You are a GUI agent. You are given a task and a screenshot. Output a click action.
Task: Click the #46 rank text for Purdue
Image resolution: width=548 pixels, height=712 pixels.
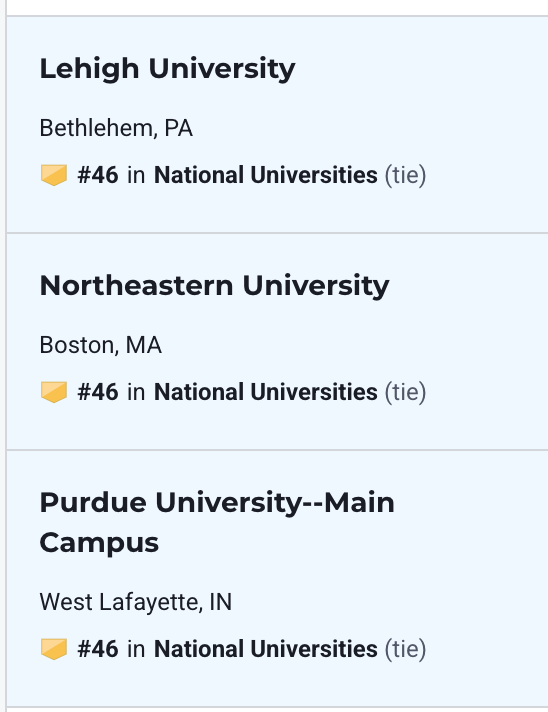(x=98, y=649)
